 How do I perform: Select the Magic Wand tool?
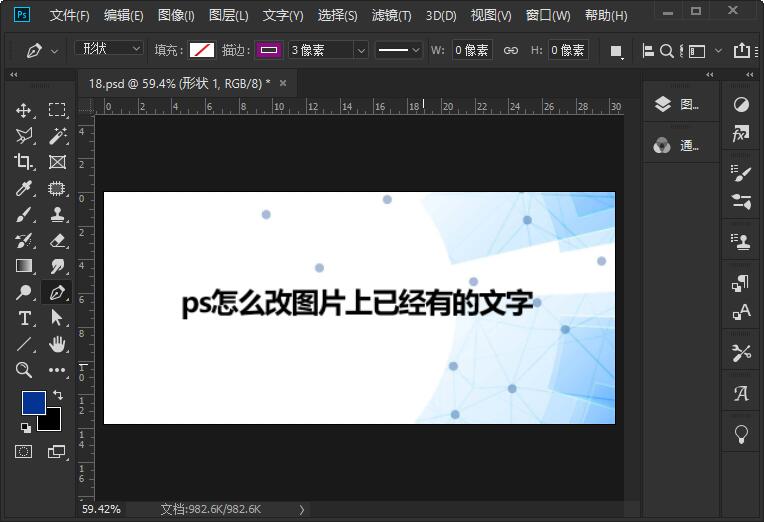[57, 136]
